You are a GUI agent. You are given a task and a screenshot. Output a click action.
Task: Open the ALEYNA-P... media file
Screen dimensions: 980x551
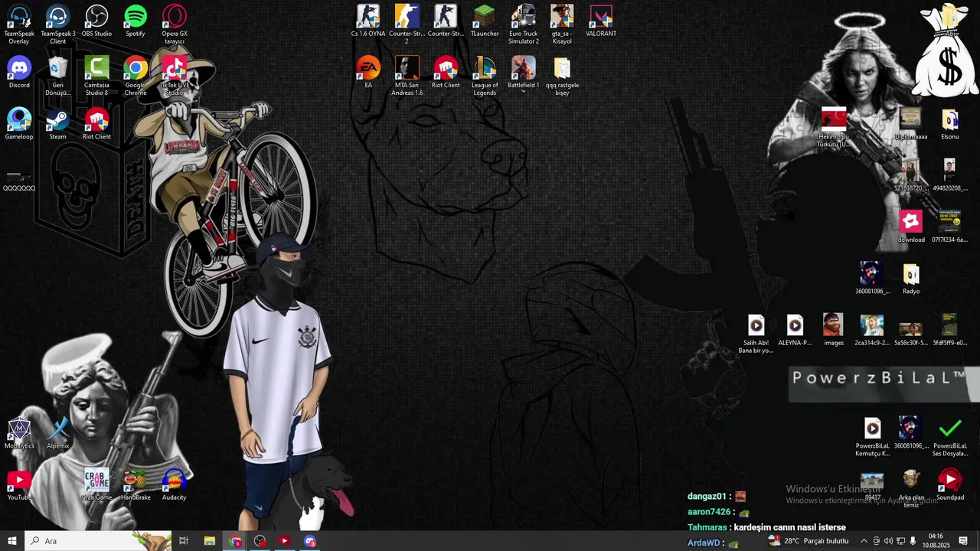(x=795, y=330)
